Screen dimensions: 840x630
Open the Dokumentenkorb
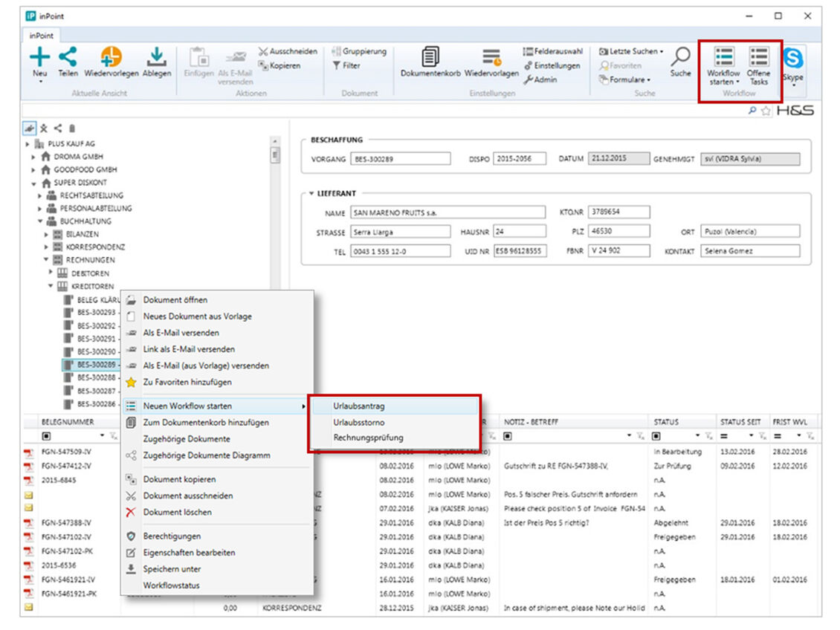(x=430, y=62)
